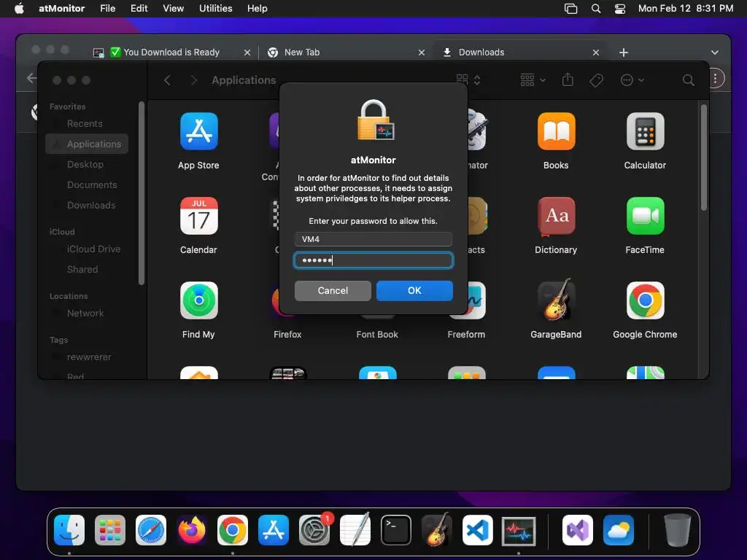Click the Finder window vertical scrollbar
This screenshot has width=747, height=560.
[704, 157]
